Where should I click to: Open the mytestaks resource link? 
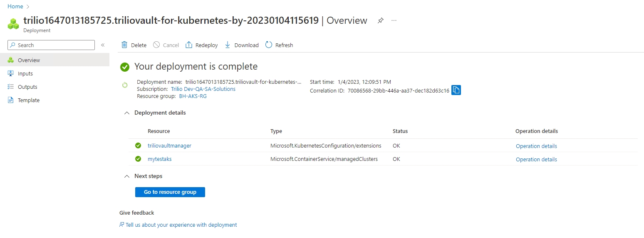pos(159,159)
